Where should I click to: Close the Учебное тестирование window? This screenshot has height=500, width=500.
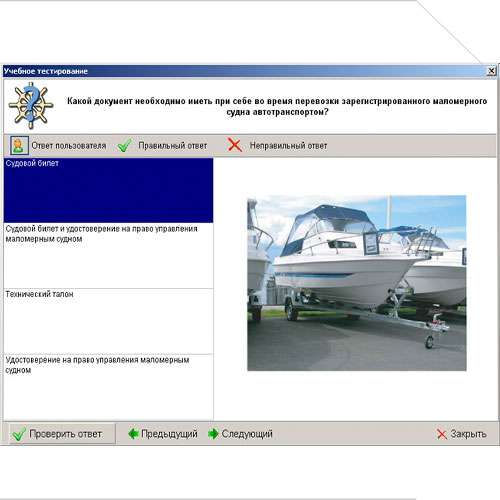491,71
